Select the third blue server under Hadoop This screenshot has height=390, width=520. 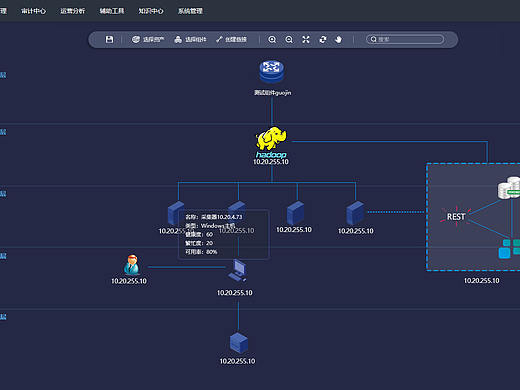tap(295, 213)
